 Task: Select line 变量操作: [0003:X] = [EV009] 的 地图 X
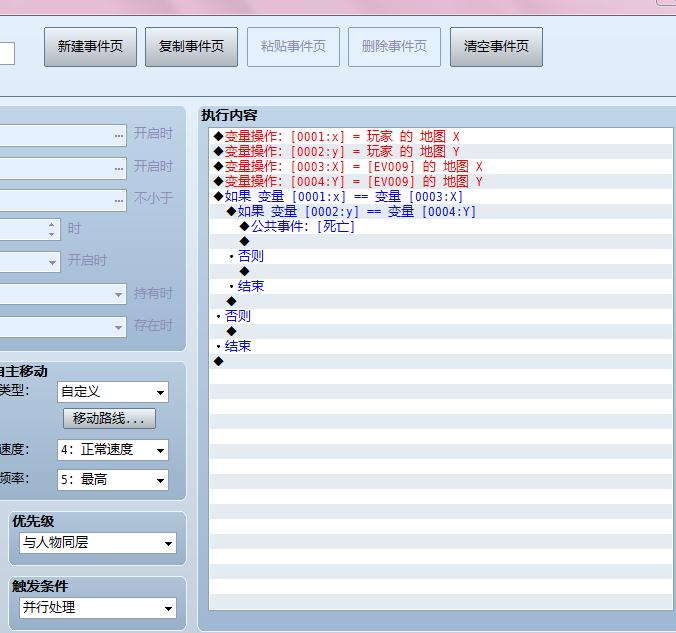click(x=441, y=166)
